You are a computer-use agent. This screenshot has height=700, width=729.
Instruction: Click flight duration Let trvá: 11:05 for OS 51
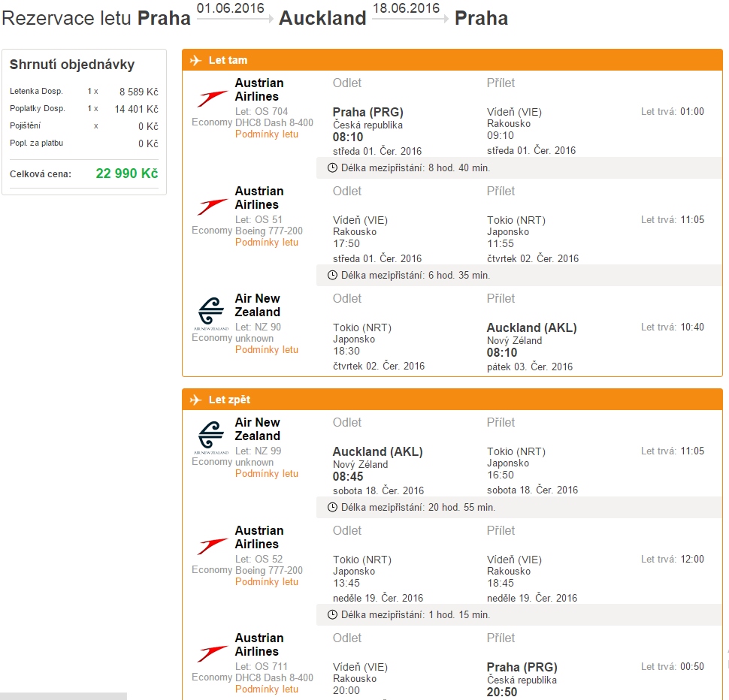(673, 220)
